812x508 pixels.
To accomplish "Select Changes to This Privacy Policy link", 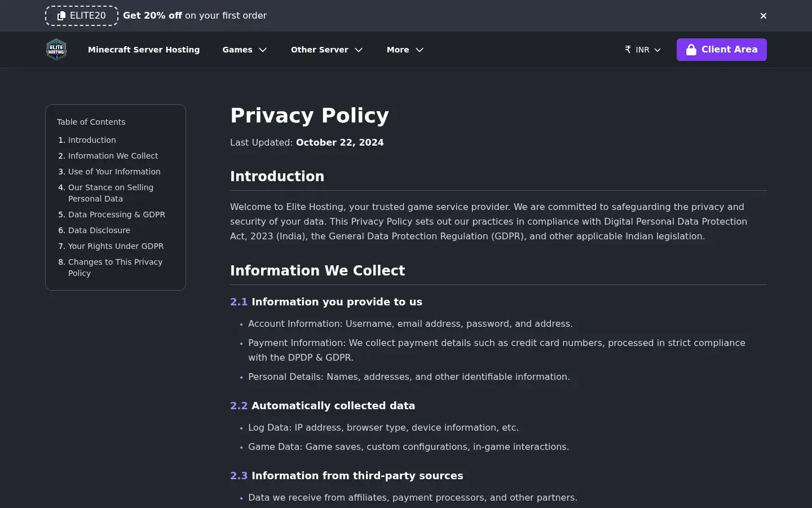I will 115,268.
